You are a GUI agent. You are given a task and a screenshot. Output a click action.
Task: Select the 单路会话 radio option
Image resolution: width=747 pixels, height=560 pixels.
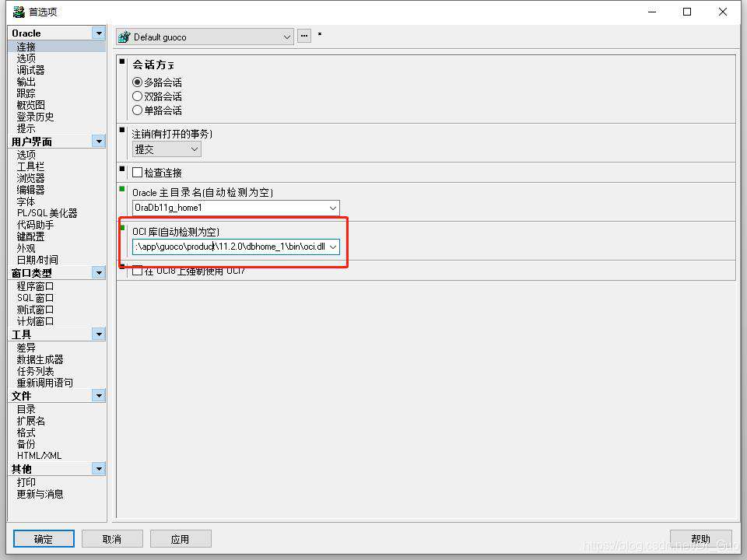point(137,110)
